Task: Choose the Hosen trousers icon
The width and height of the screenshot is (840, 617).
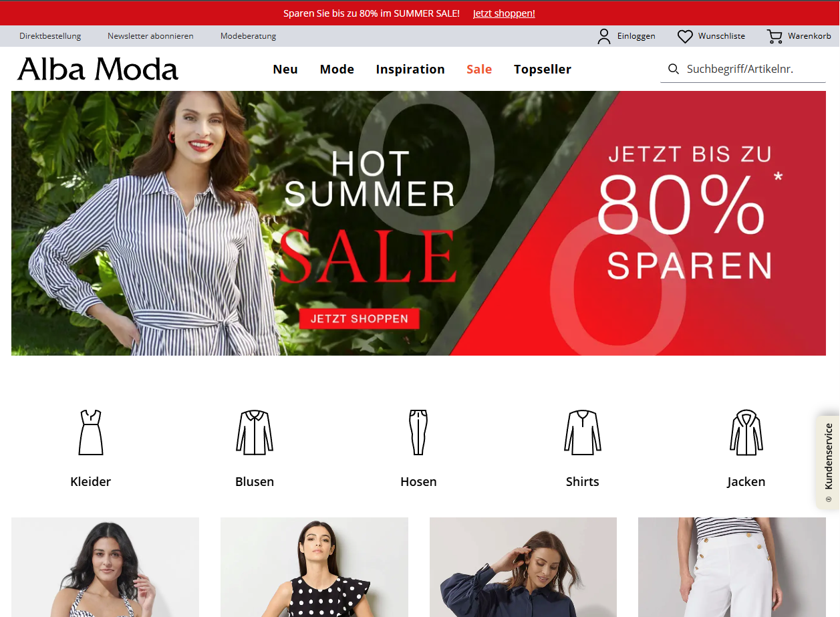Action: tap(418, 433)
